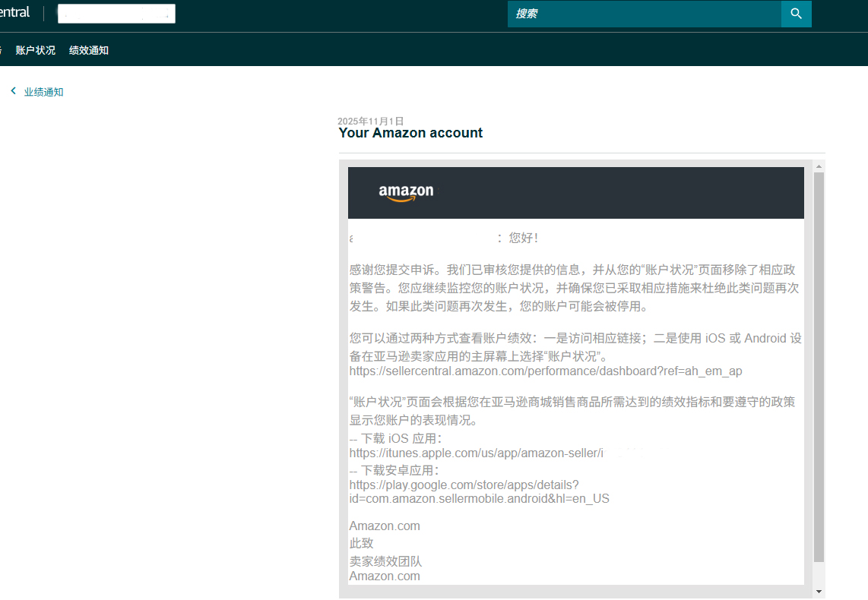Open the sellercentral performance dashboard link
This screenshot has width=868, height=600.
pyautogui.click(x=546, y=371)
